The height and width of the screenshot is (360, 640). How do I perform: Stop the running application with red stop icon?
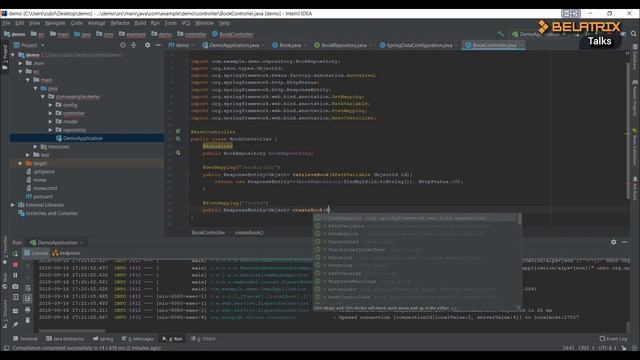pos(15,264)
